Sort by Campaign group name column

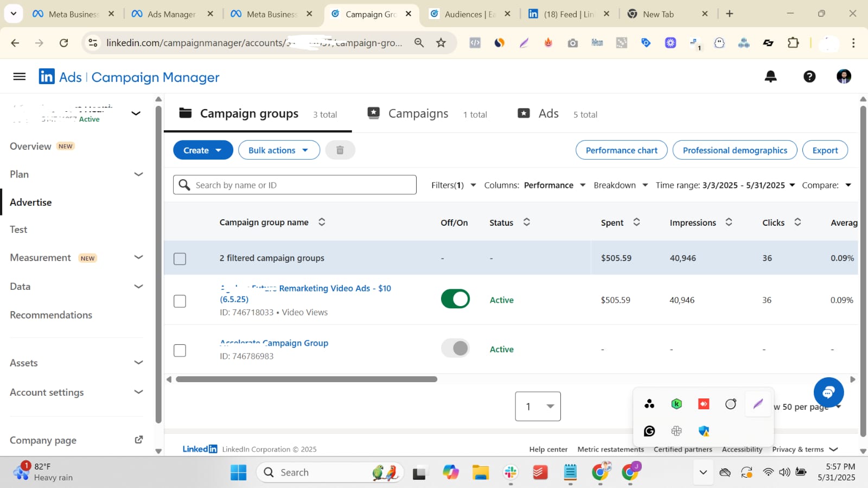(x=322, y=222)
